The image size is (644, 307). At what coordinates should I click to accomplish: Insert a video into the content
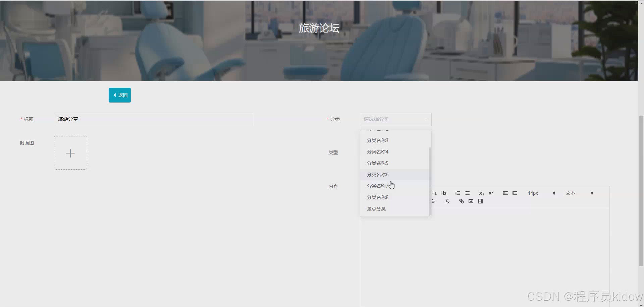[480, 201]
